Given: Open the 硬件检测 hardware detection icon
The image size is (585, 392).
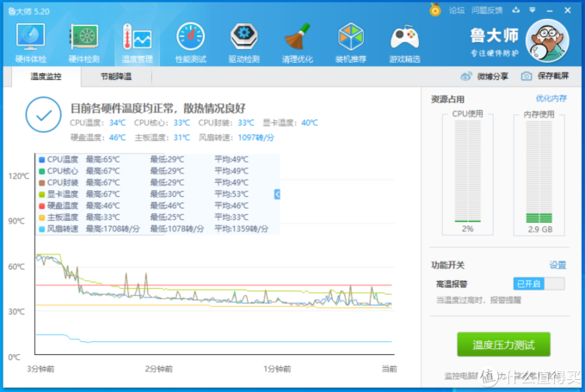Looking at the screenshot, I should [x=84, y=37].
